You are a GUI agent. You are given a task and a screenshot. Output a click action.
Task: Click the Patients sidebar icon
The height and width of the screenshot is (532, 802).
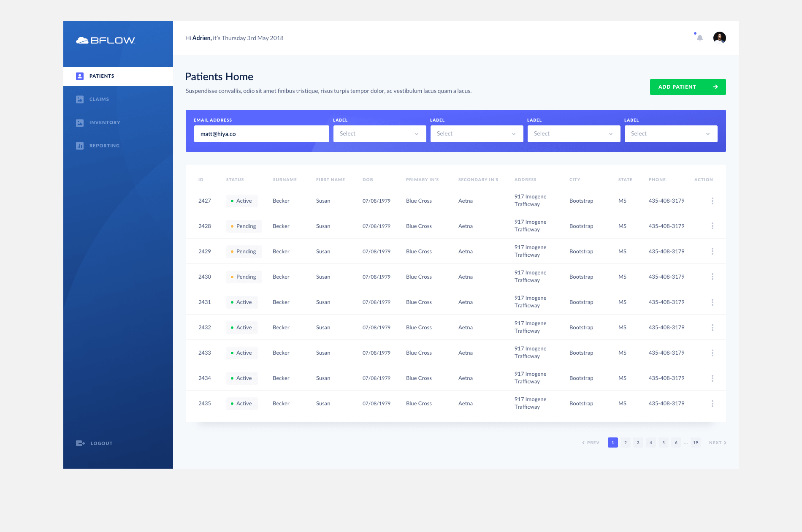point(80,76)
